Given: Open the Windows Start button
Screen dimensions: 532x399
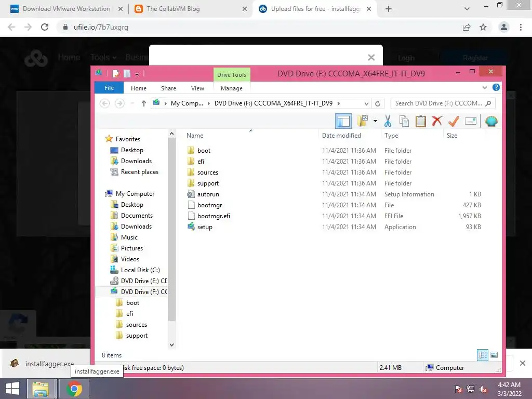Looking at the screenshot, I should click(x=12, y=389).
